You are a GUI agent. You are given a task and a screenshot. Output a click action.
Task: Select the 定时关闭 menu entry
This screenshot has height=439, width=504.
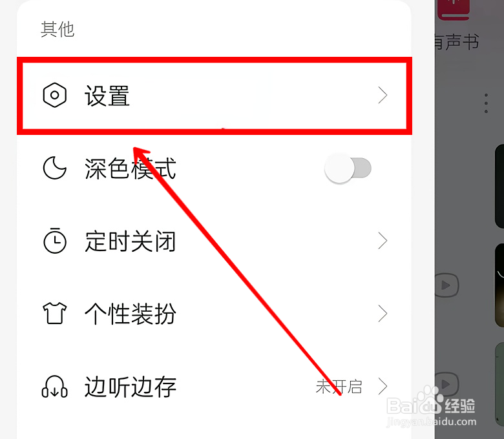(214, 241)
